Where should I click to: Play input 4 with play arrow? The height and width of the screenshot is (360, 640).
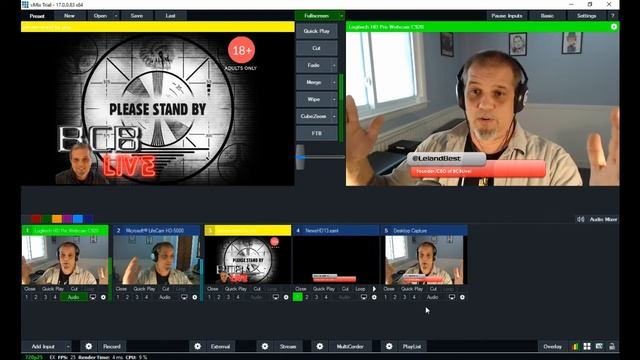pos(374,289)
